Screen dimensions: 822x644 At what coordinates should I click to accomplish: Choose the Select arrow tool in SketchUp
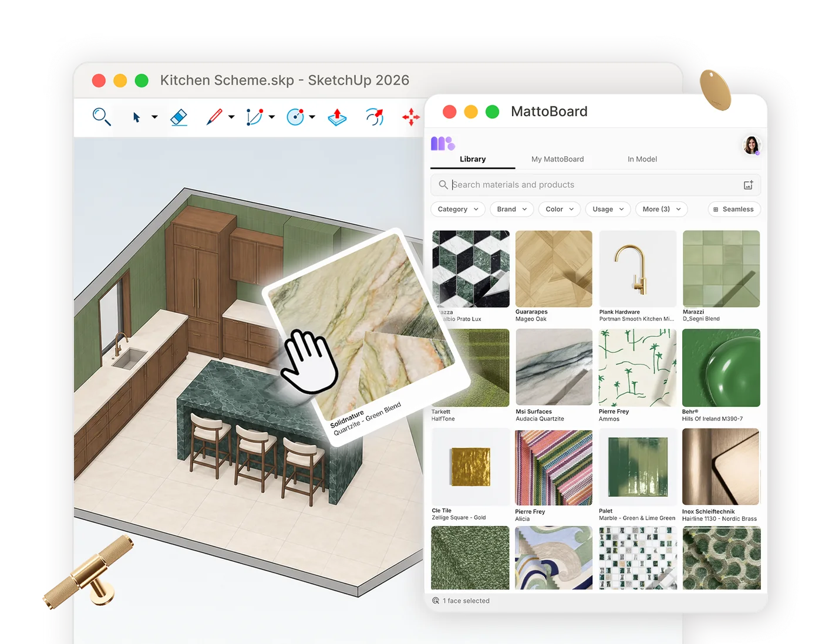136,117
